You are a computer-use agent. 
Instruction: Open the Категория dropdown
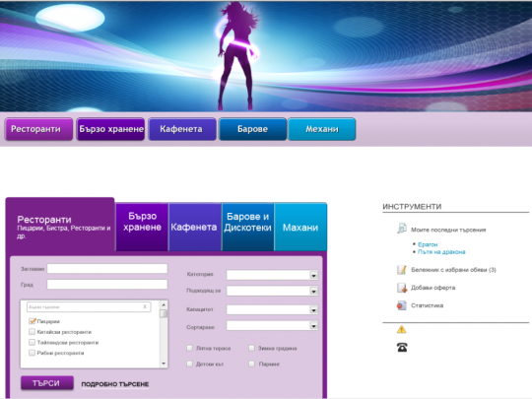coord(272,275)
